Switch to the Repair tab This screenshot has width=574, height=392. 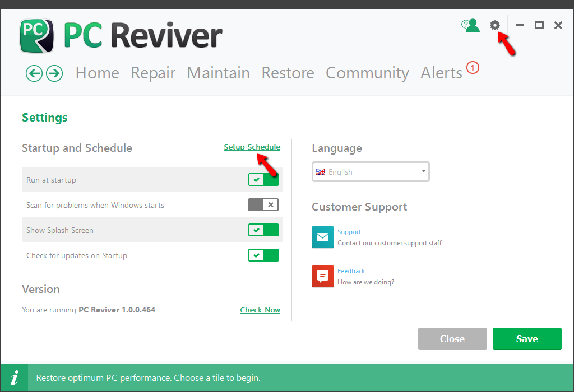pos(153,73)
